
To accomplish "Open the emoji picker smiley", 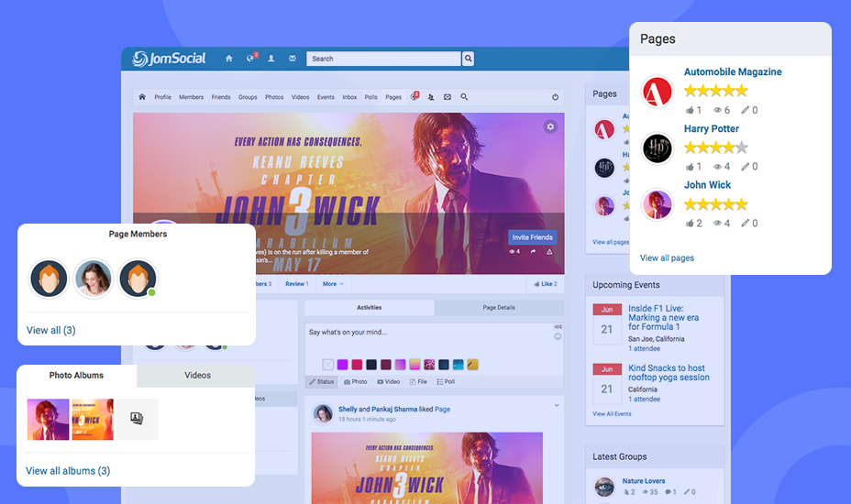I will point(558,336).
